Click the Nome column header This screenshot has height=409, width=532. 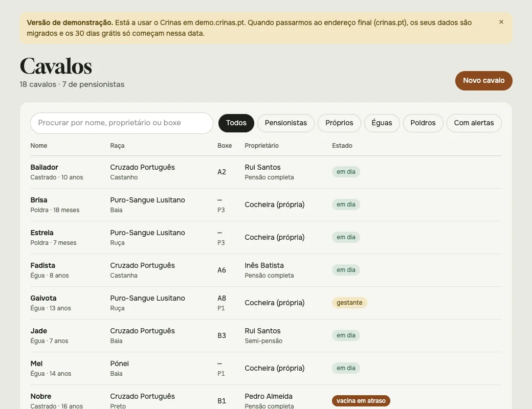pos(39,146)
